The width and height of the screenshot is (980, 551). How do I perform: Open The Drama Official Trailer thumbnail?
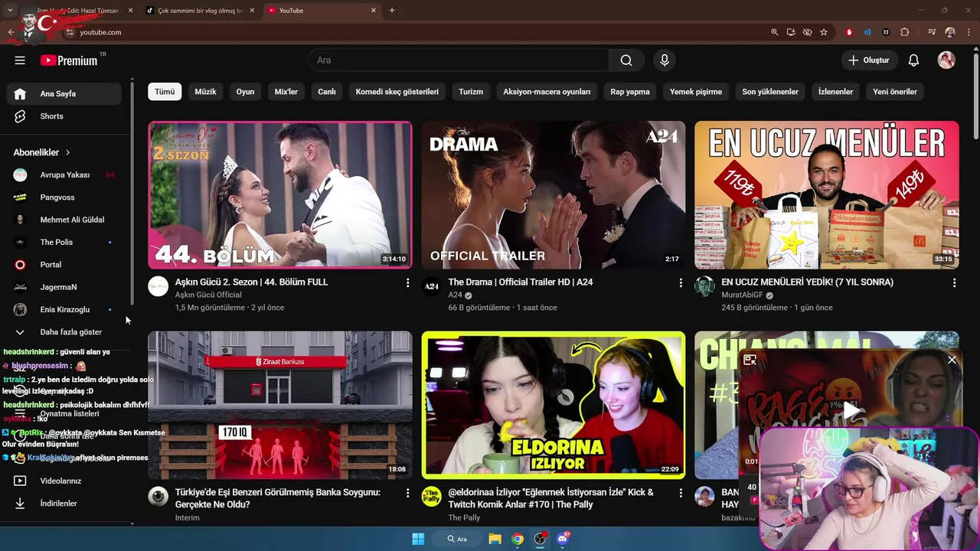[x=554, y=195]
